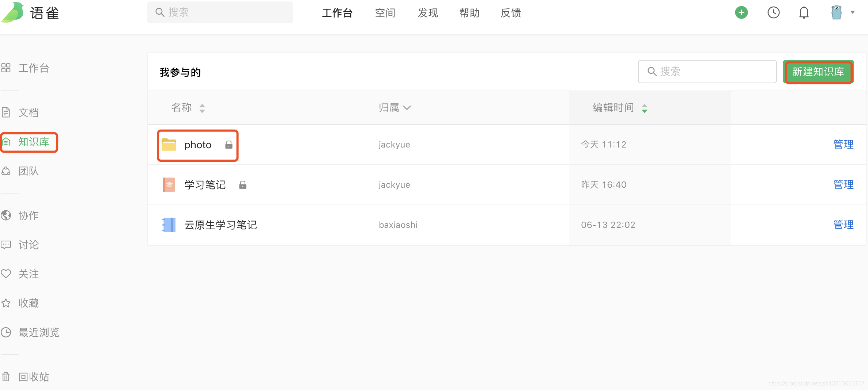Focus the knowledge base list 搜索 field
868x390 pixels.
pos(707,72)
